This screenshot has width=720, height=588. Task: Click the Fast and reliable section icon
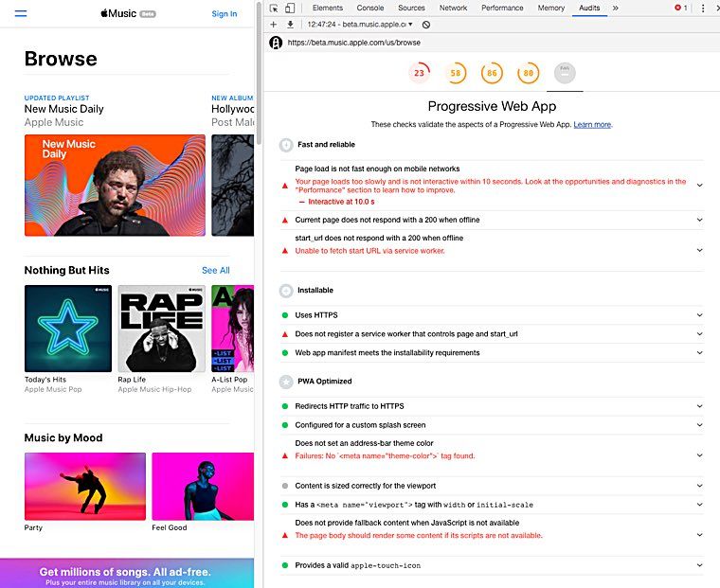(x=285, y=145)
